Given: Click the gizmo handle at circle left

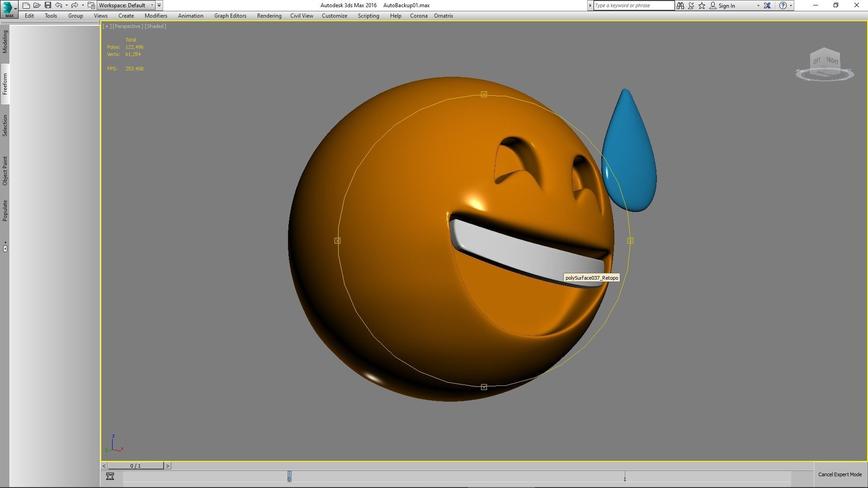Looking at the screenshot, I should coord(338,241).
